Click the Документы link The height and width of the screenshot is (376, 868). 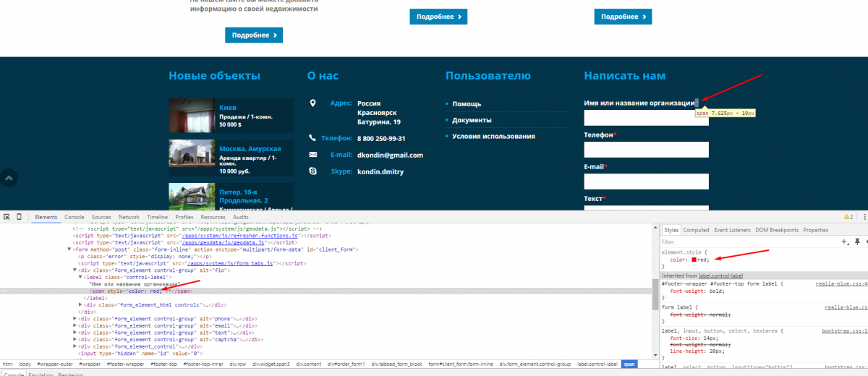tap(472, 120)
